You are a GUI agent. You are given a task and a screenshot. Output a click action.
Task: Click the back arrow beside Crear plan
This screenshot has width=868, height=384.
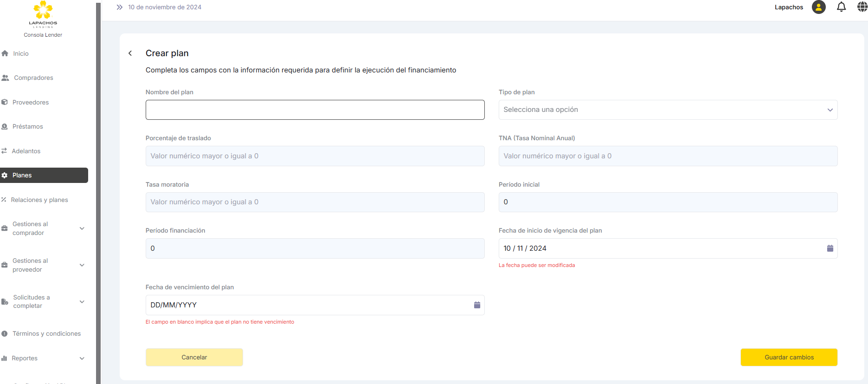[x=130, y=53]
